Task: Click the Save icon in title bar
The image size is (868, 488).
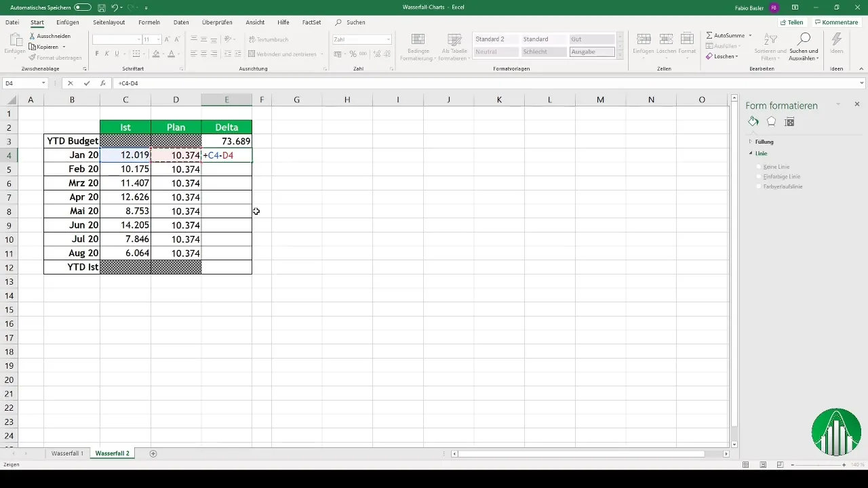Action: pyautogui.click(x=101, y=7)
